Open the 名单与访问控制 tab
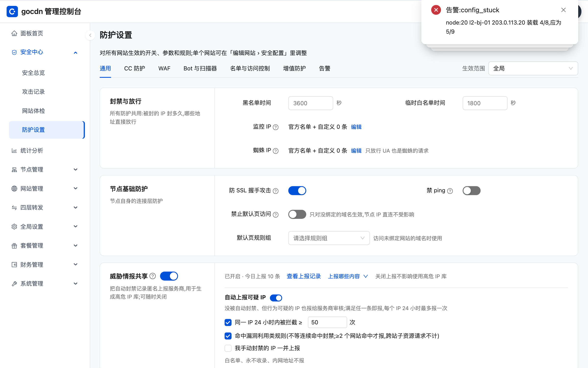The width and height of the screenshot is (588, 368). click(250, 68)
